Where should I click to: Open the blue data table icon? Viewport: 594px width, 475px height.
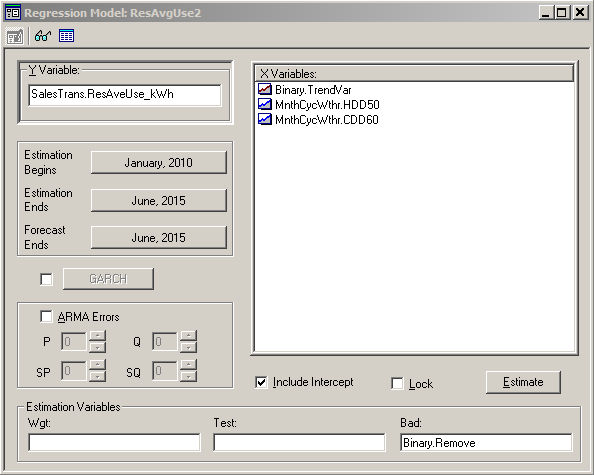(66, 36)
